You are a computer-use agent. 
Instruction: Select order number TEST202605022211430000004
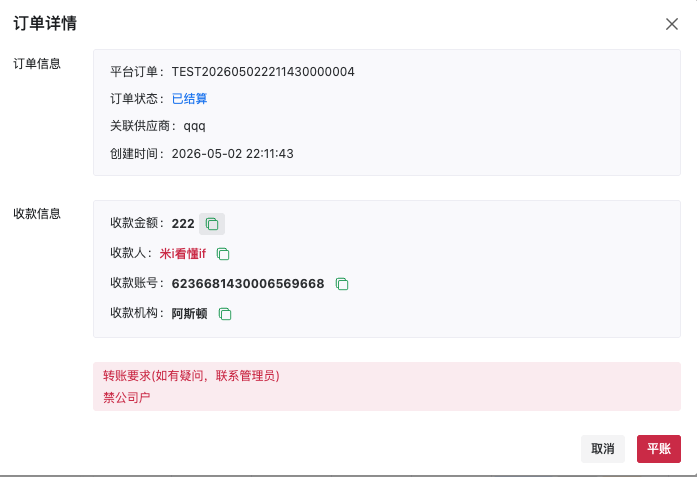[263, 72]
